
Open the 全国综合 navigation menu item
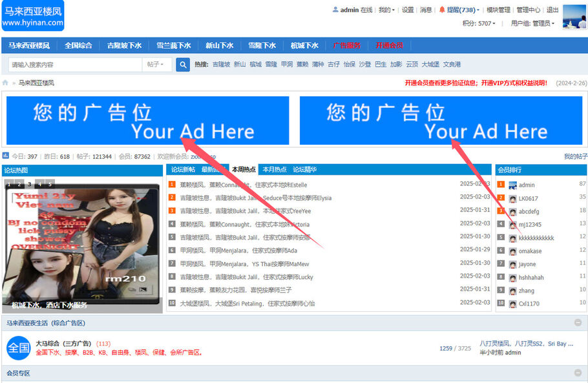(78, 46)
